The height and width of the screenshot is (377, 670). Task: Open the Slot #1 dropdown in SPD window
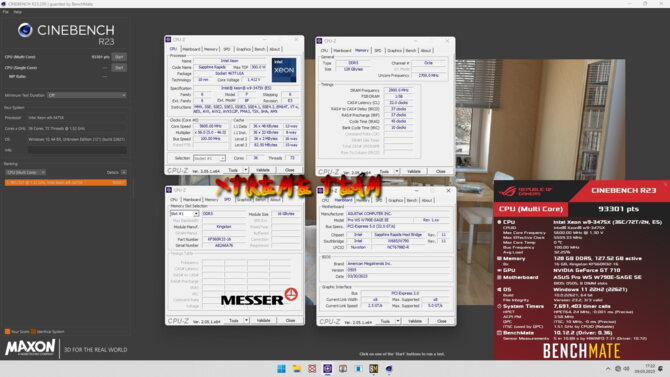pos(185,214)
